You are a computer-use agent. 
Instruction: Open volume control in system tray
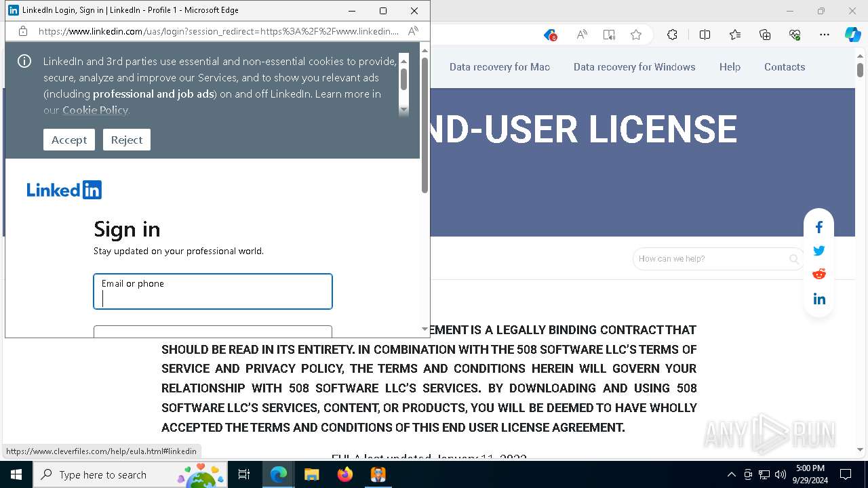point(781,474)
